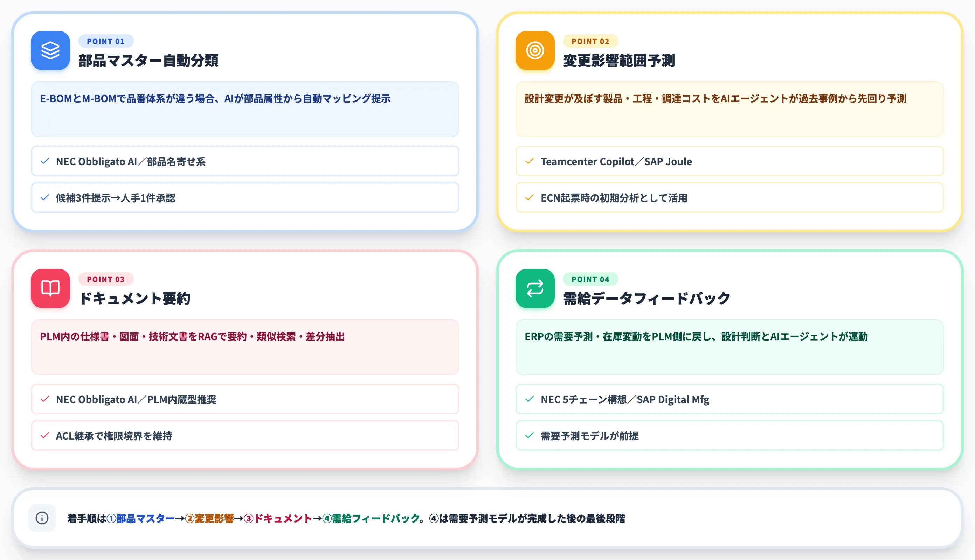Click the info circle icon in bottom note
The image size is (975, 560).
(42, 518)
